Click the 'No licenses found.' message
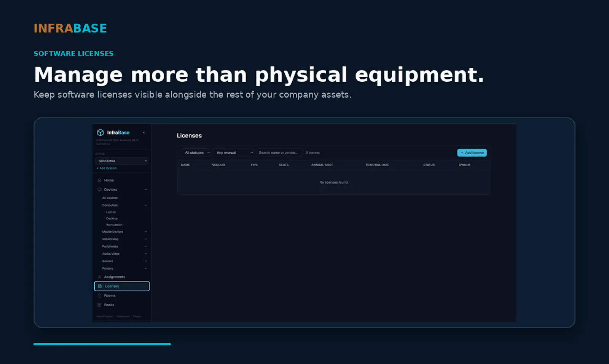The width and height of the screenshot is (609, 364). point(334,182)
